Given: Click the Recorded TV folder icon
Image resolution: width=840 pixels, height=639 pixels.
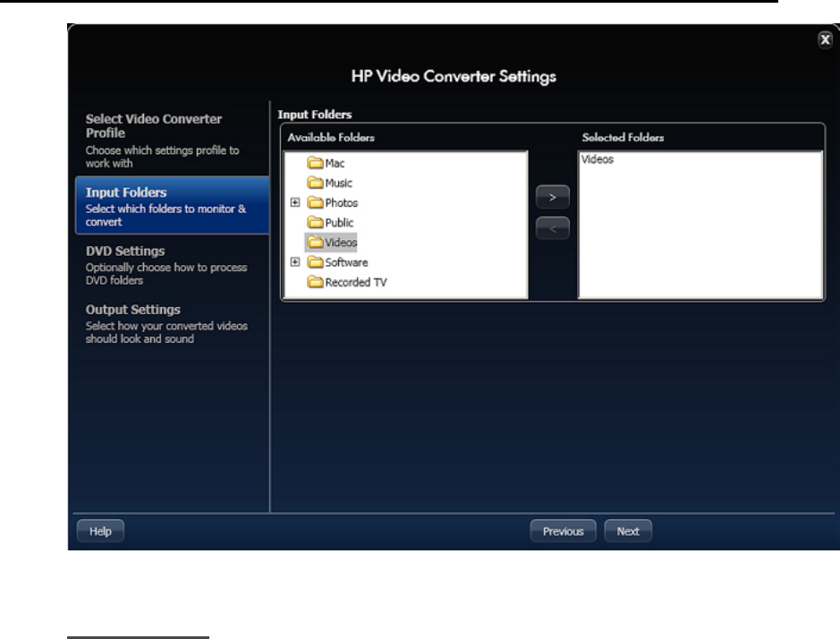Looking at the screenshot, I should coord(315,281).
